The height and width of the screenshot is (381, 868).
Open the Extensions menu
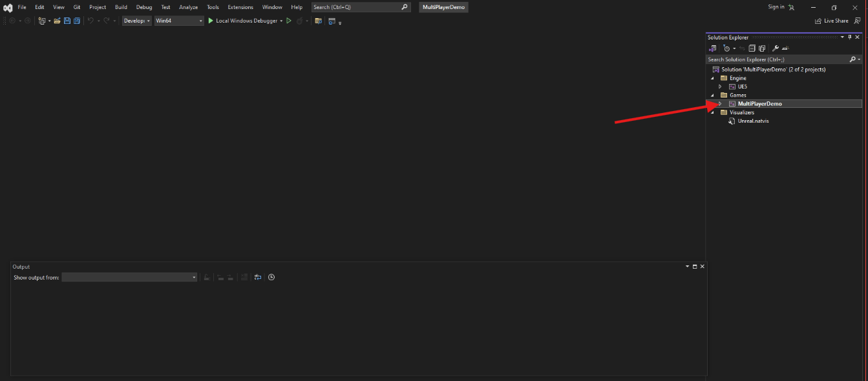(240, 7)
